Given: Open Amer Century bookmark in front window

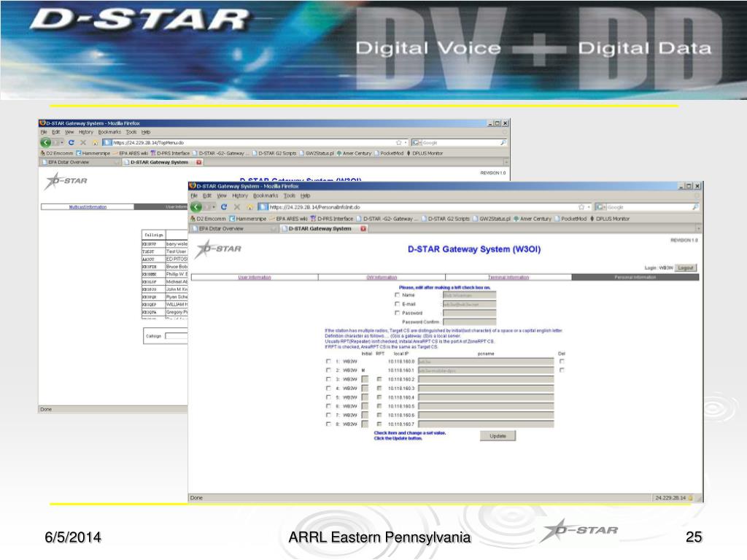Looking at the screenshot, I should (x=532, y=219).
